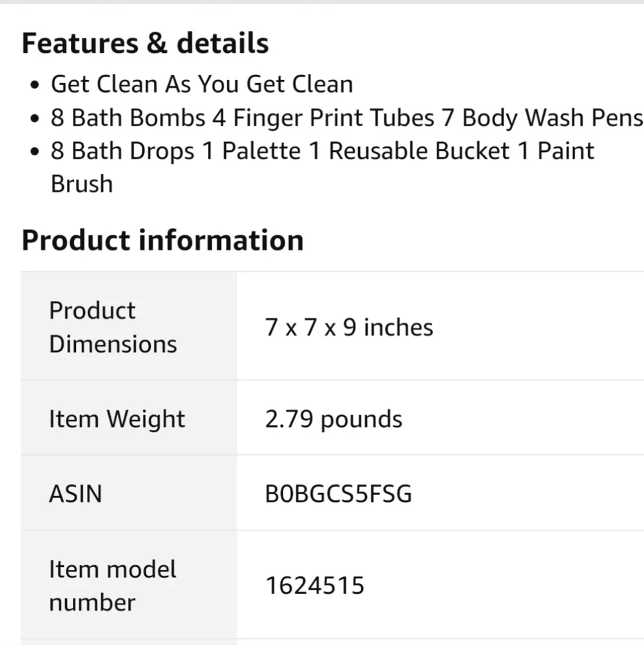Select the Get Clean As You Get Clean bullet

[x=202, y=84]
